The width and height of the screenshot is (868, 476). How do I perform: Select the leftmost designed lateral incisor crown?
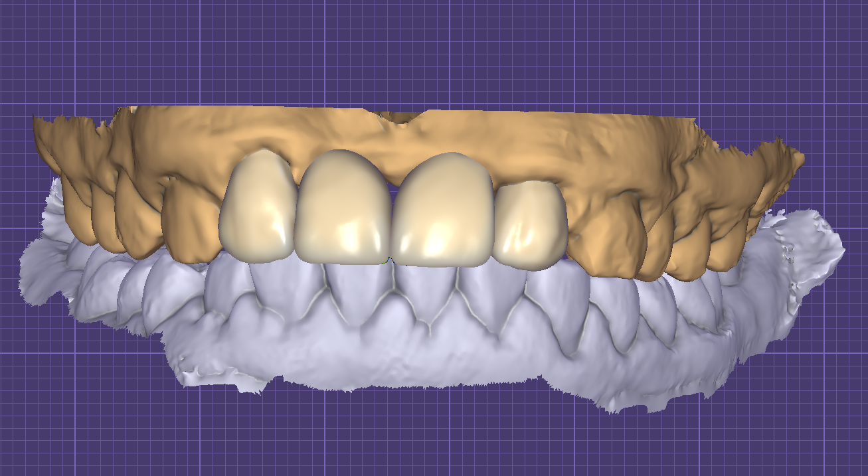click(x=258, y=209)
